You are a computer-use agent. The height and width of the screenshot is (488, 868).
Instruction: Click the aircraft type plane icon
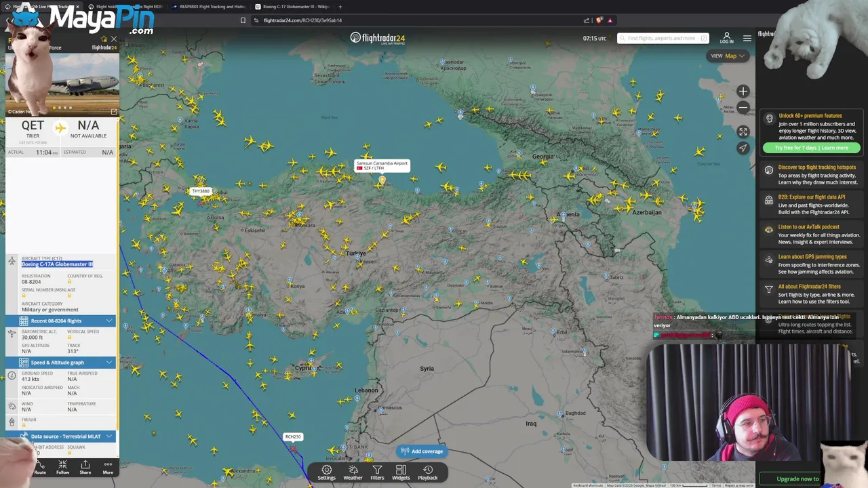click(12, 261)
